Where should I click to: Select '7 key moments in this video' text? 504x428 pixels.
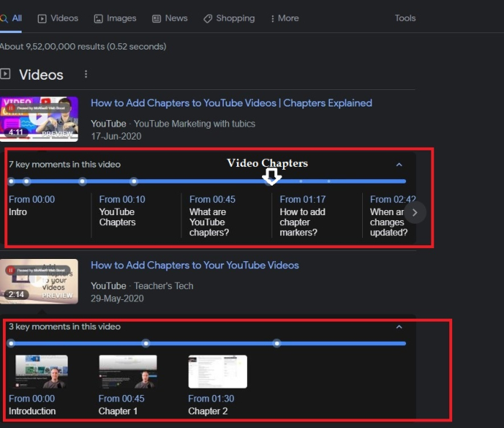[x=65, y=165]
